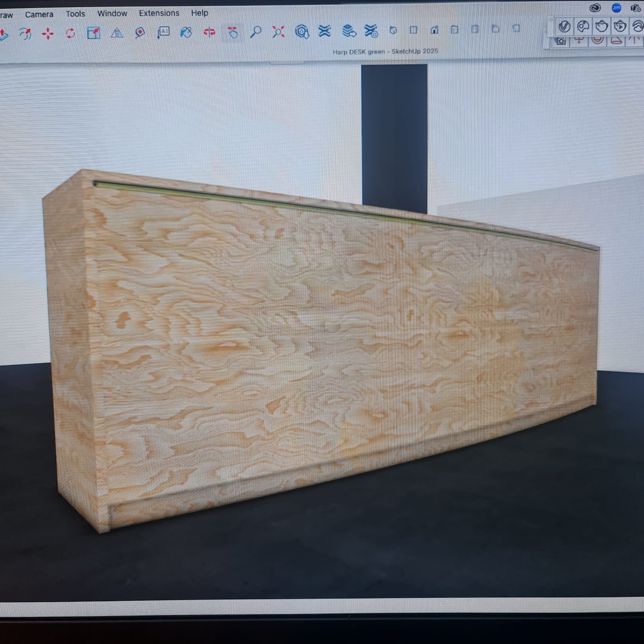Screen dimensions: 644x644
Task: Start V-Ray teapot render
Action: coord(601,26)
